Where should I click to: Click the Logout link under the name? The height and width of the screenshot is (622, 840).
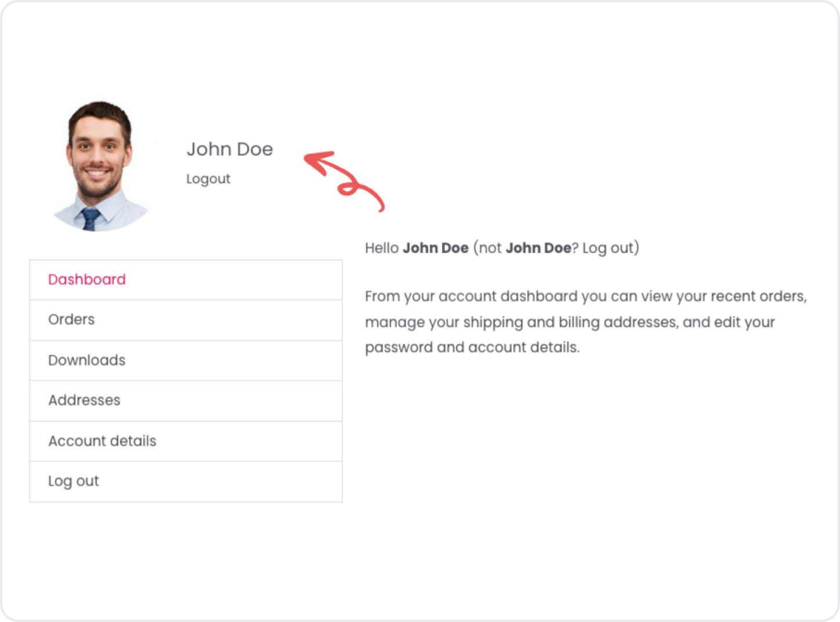click(x=208, y=179)
